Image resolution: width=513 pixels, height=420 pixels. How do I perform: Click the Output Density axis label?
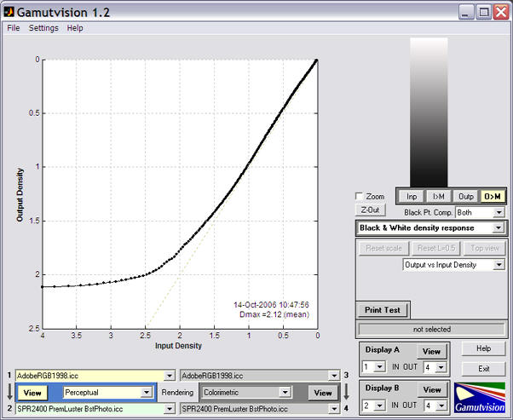click(x=20, y=195)
